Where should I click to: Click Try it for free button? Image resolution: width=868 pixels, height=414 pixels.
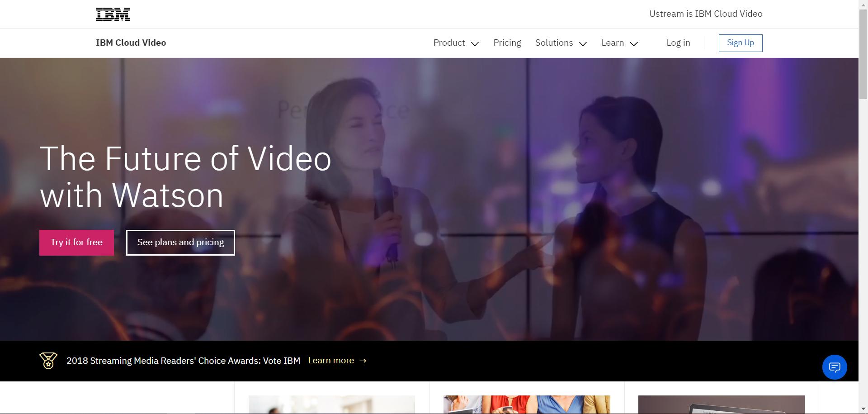[x=76, y=243]
